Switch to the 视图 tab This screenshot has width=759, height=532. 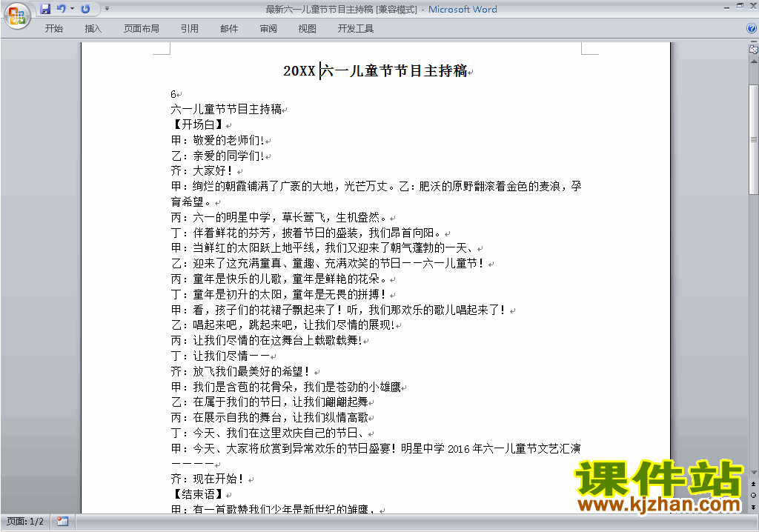[x=307, y=29]
